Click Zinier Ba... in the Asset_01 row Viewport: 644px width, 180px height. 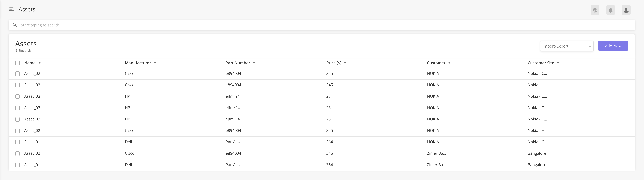[x=436, y=165]
